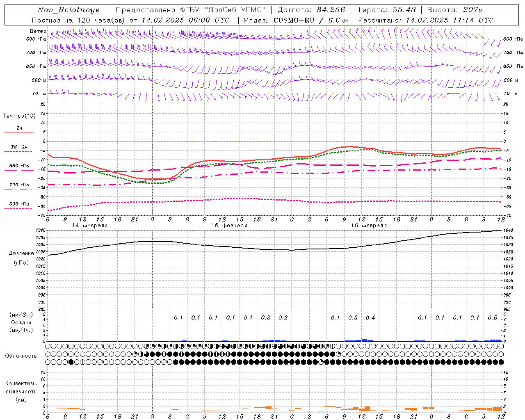Image resolution: width=525 pixels, height=420 pixels.
Task: Click the Долгота: 84.256 value
Action: tap(311, 10)
